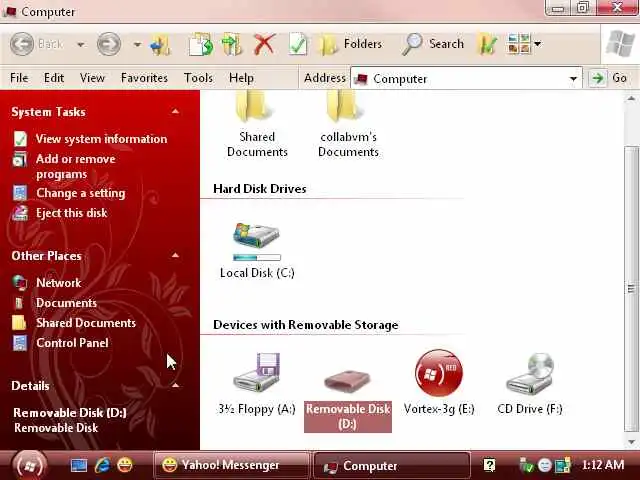The image size is (640, 480).
Task: Expand the Address bar dropdown arrow
Action: coord(573,78)
